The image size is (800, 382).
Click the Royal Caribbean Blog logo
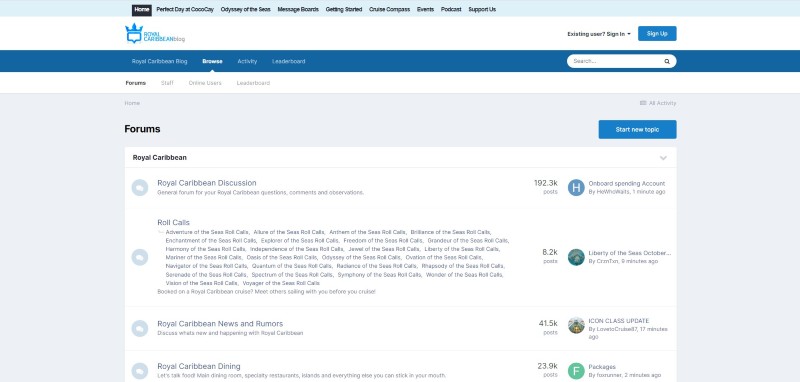[155, 34]
